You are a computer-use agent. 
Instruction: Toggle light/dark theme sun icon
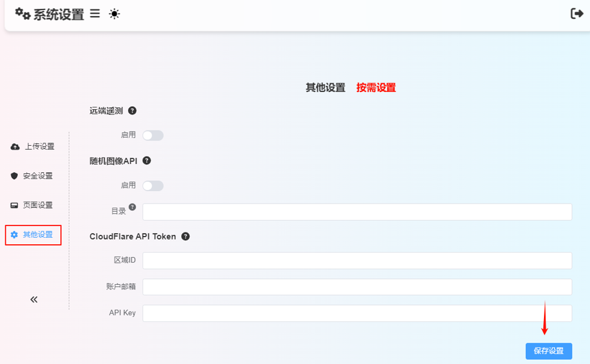click(x=114, y=14)
